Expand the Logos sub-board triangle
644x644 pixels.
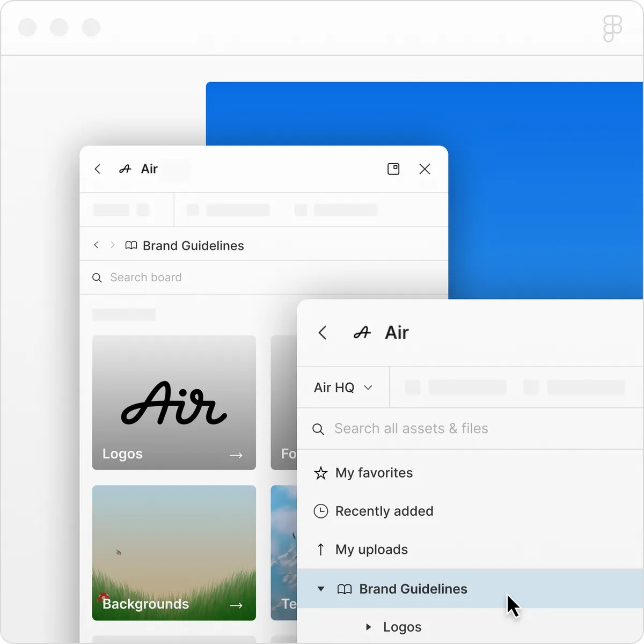tap(368, 627)
